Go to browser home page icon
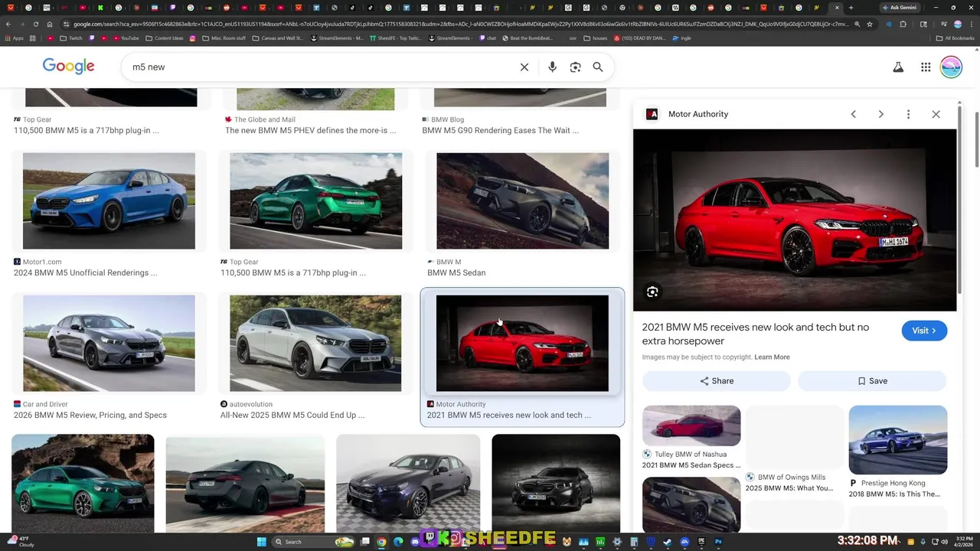 pyautogui.click(x=50, y=24)
